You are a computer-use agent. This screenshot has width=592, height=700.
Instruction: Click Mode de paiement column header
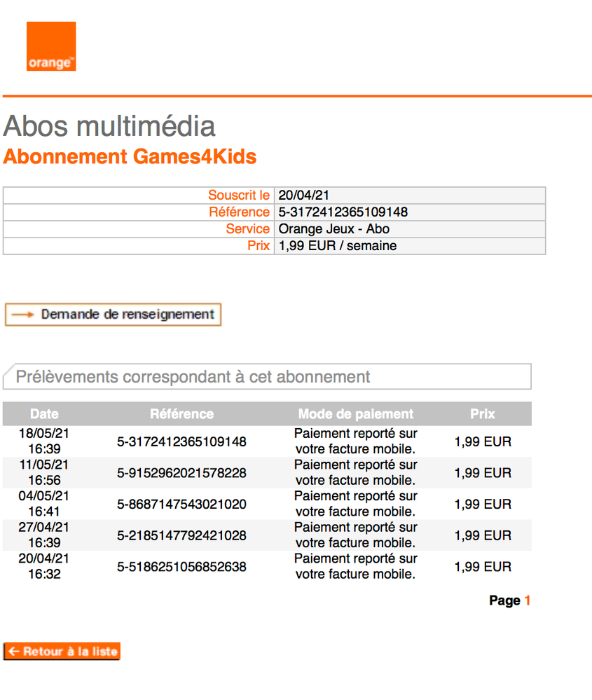pos(355,414)
